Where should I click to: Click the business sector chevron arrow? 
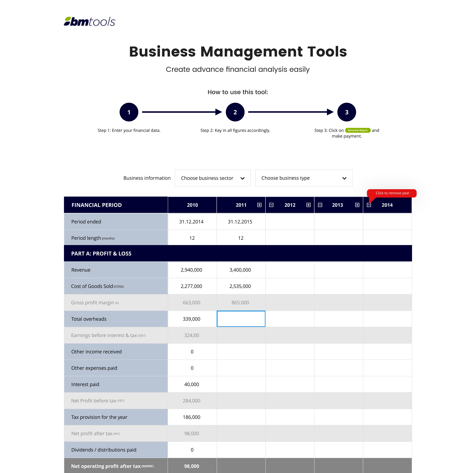click(242, 178)
